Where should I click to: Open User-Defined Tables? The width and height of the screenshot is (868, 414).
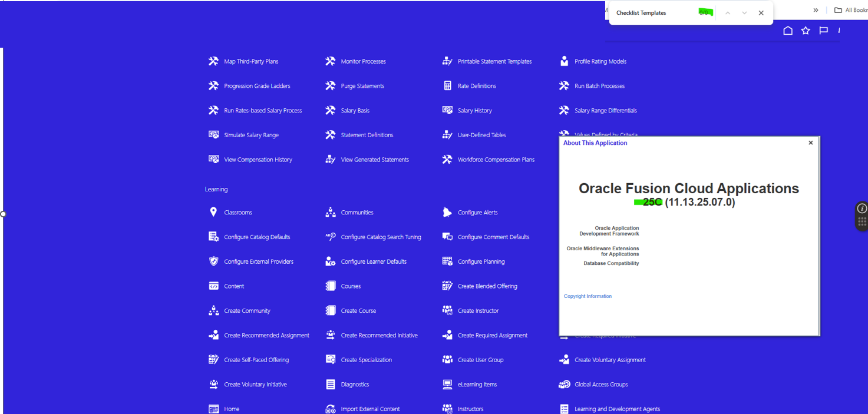[482, 135]
